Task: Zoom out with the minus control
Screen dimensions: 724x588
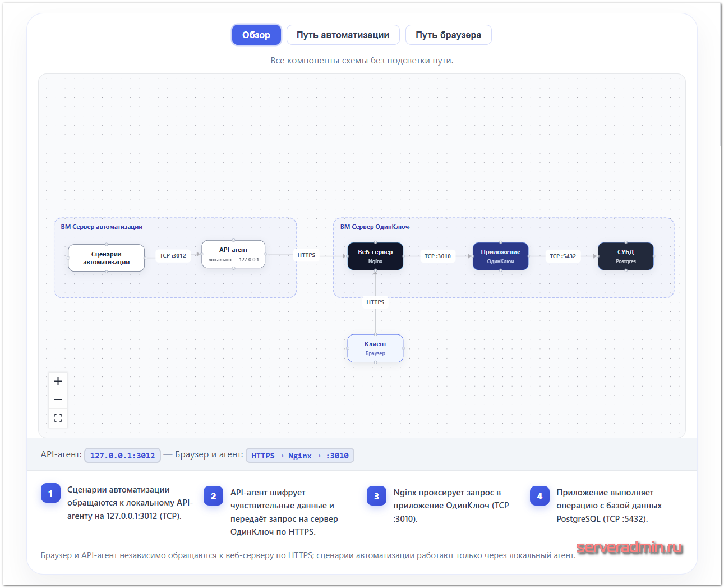Action: tap(58, 399)
